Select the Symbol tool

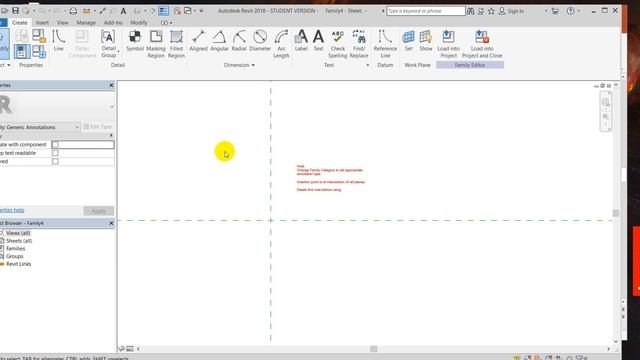(x=135, y=40)
